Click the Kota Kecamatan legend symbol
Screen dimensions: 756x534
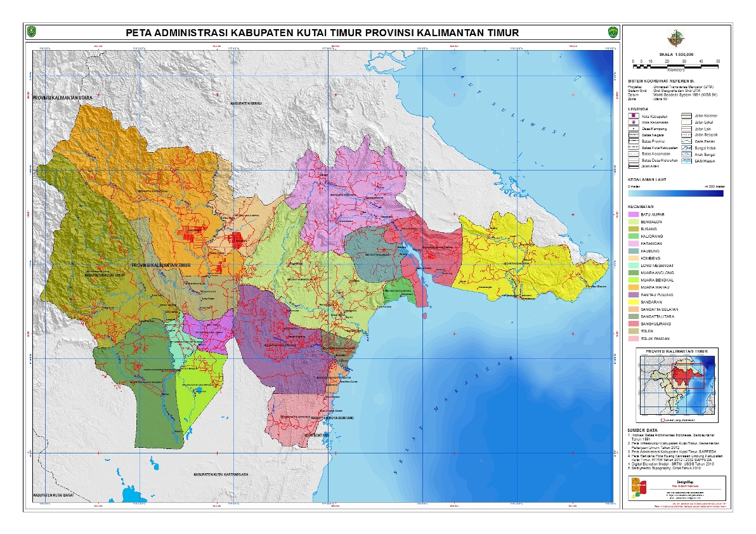tap(634, 122)
